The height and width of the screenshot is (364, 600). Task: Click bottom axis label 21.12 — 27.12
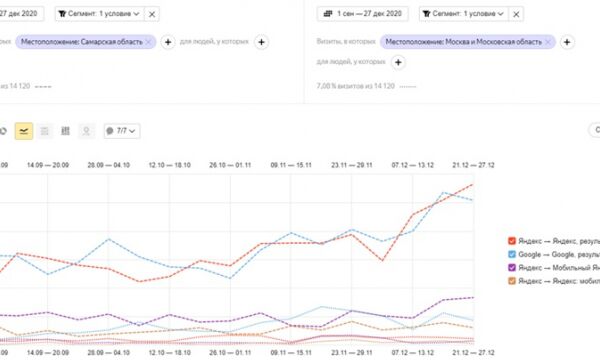[x=473, y=353]
